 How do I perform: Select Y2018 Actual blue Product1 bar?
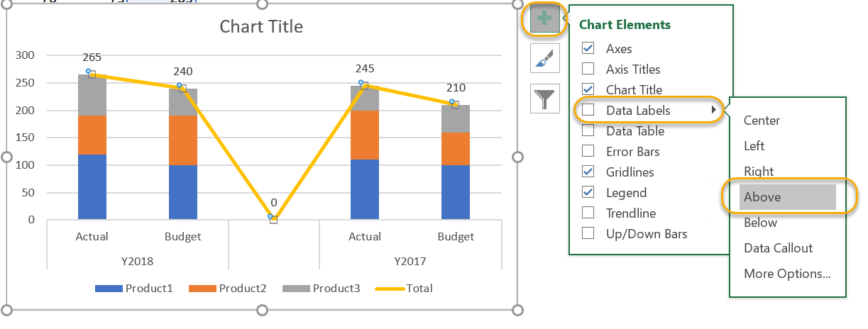pos(92,187)
